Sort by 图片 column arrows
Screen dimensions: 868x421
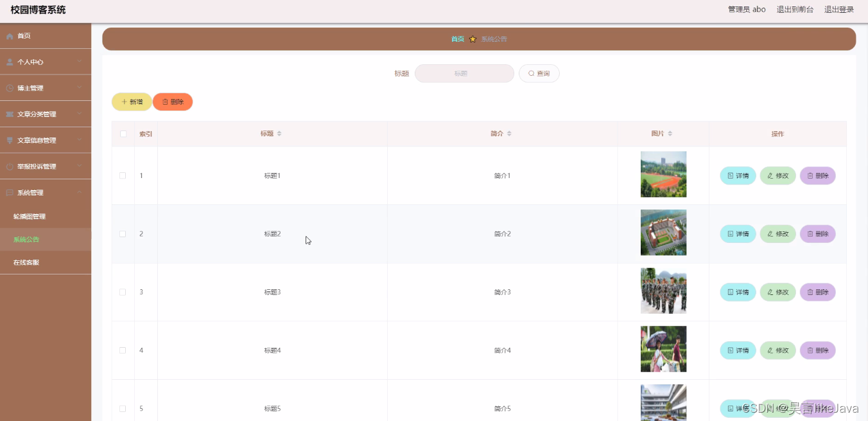click(670, 134)
